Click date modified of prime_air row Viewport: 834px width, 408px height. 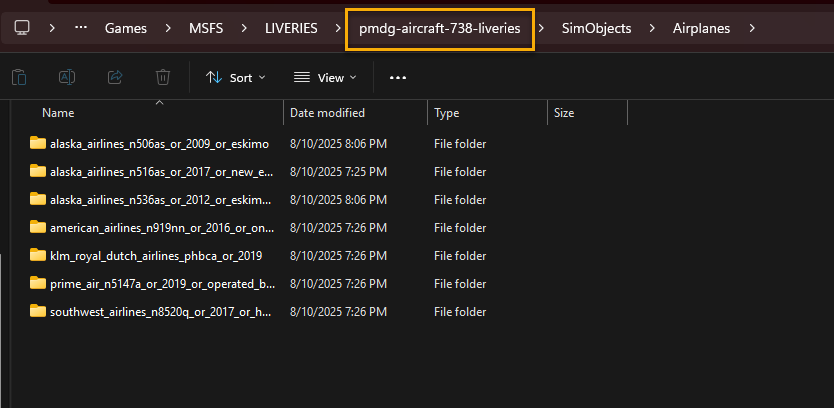point(338,284)
